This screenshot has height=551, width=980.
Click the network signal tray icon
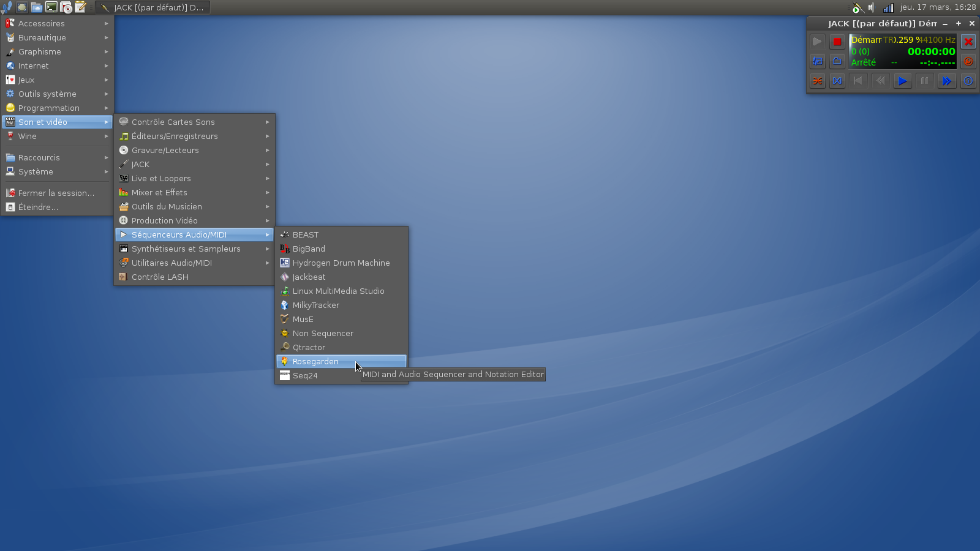pyautogui.click(x=888, y=7)
